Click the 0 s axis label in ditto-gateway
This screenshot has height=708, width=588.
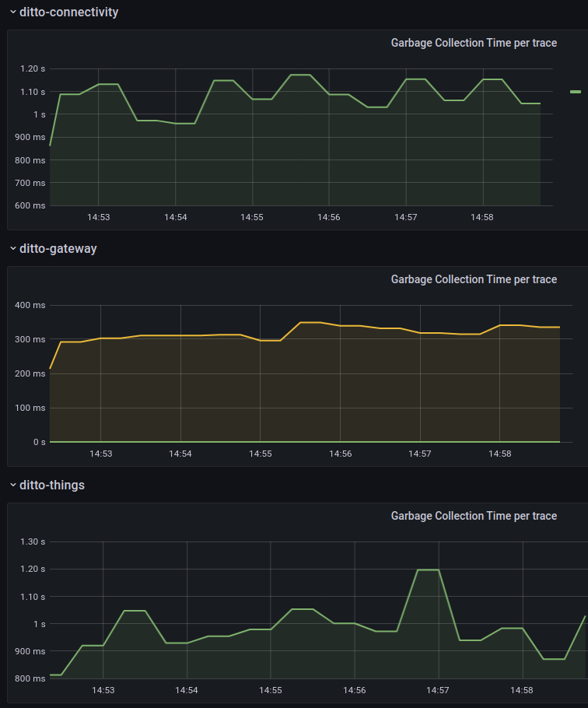[39, 442]
